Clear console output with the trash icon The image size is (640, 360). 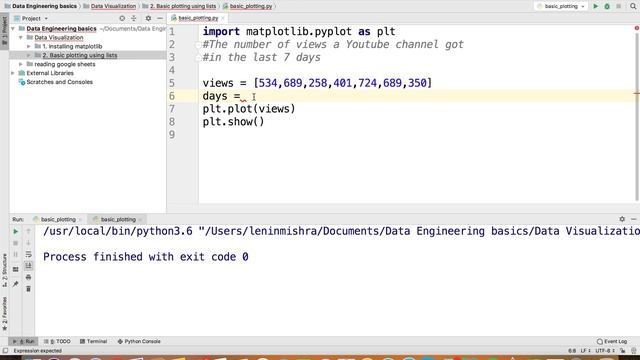coord(28,289)
